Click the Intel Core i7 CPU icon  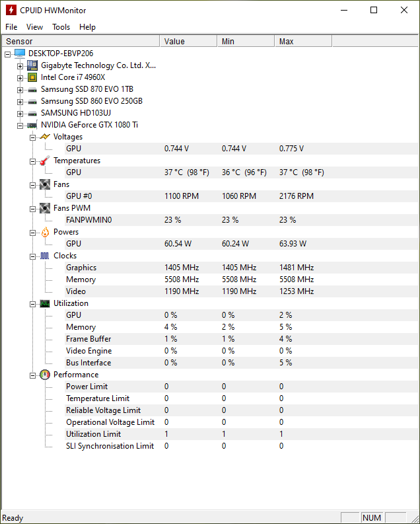tap(32, 77)
